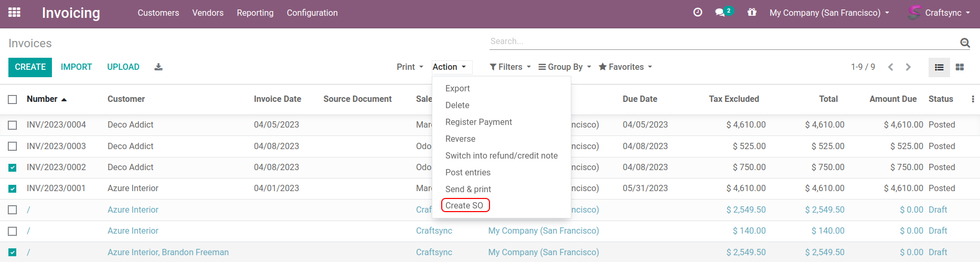
Task: Click the download icon beside Upload
Action: click(158, 67)
